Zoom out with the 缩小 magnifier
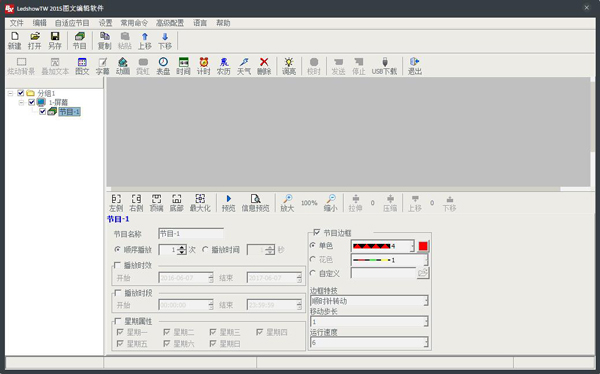This screenshot has width=600, height=374. (x=331, y=203)
